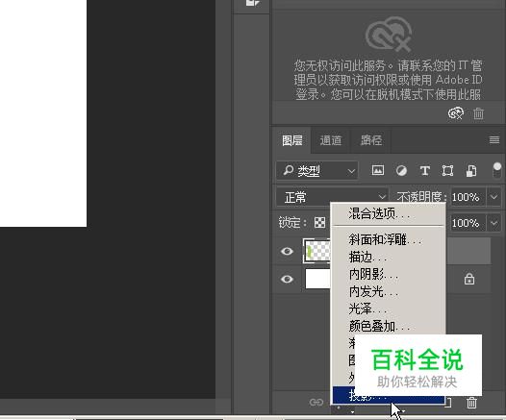Choose 内阴影... layer style
The image size is (506, 420).
tap(389, 274)
